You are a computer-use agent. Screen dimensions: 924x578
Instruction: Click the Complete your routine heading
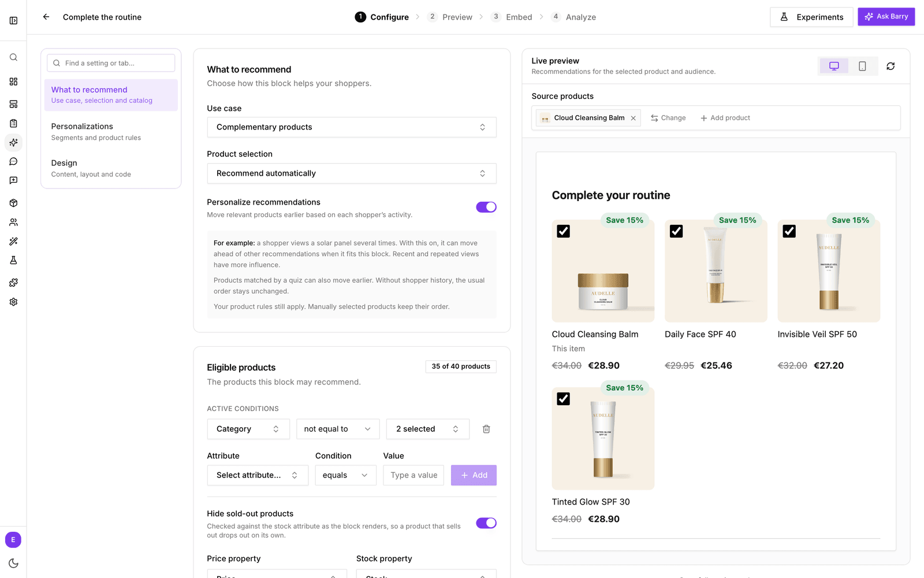point(611,195)
